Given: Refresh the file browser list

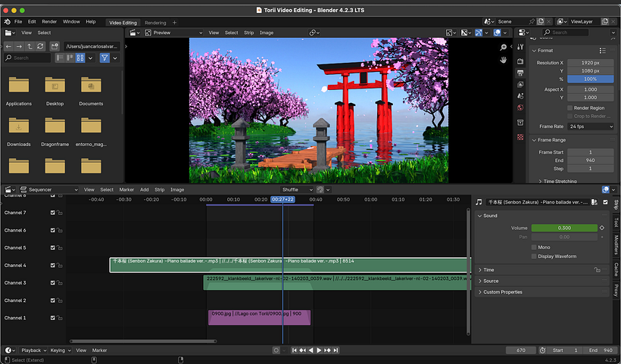Looking at the screenshot, I should coord(40,46).
